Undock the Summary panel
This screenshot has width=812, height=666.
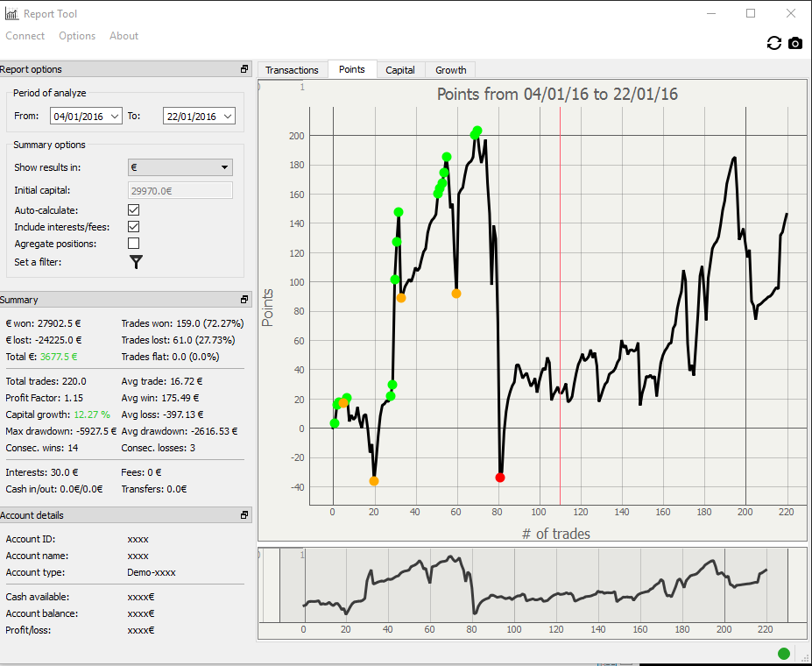pyautogui.click(x=244, y=300)
